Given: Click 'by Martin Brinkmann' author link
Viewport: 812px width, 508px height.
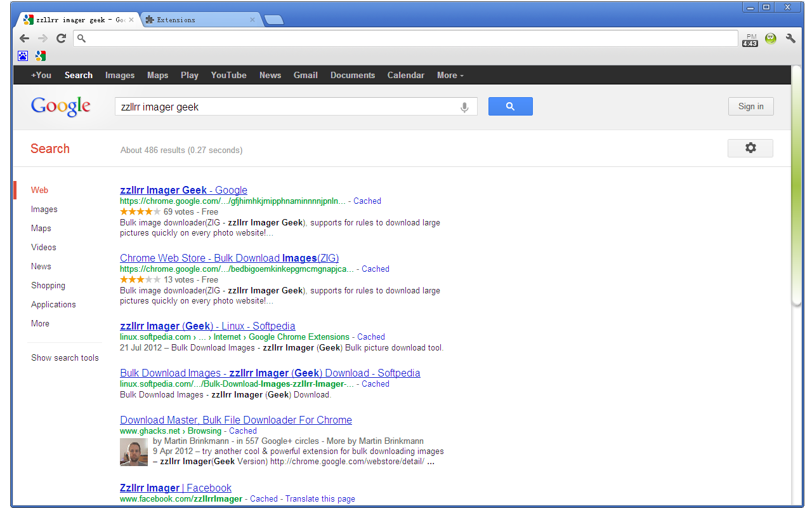Looking at the screenshot, I should [191, 441].
